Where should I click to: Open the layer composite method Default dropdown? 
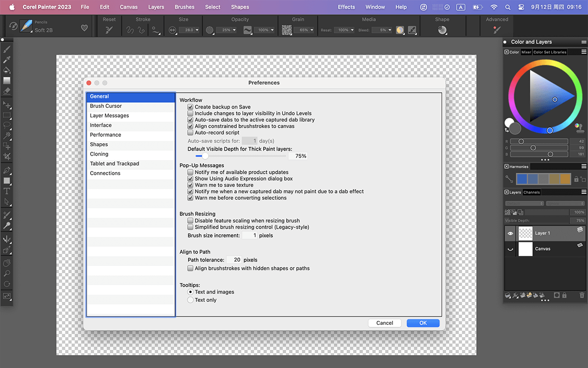524,203
